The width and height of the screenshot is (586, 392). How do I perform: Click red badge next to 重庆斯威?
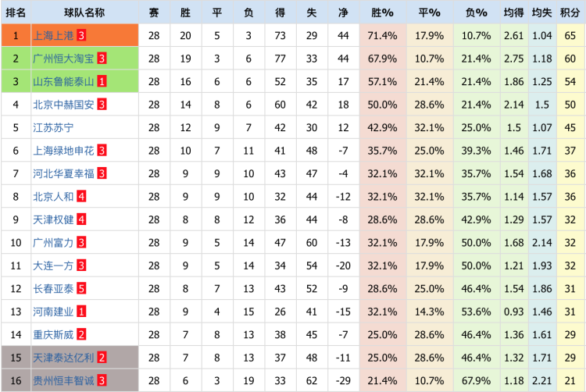81,335
